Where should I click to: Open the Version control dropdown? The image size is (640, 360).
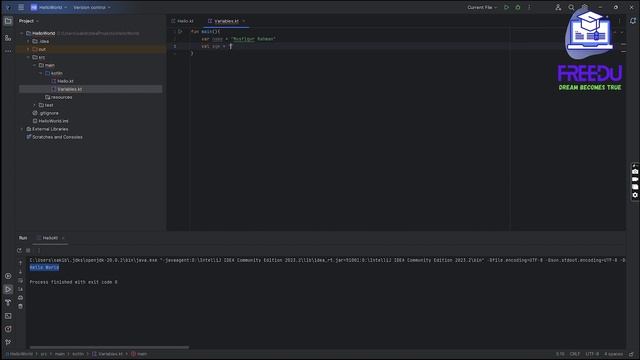(x=92, y=7)
